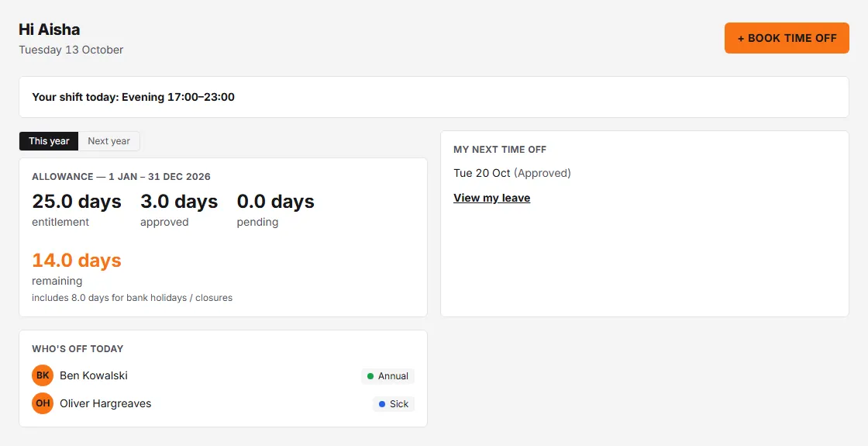This screenshot has height=446, width=868.
Task: Click Ben Kowalski's BK avatar
Action: coord(43,375)
